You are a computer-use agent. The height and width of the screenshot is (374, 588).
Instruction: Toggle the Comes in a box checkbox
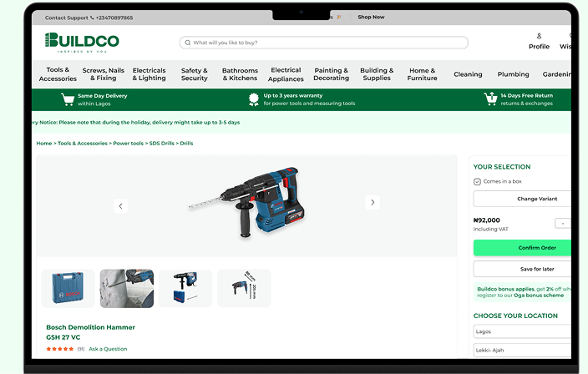[477, 181]
